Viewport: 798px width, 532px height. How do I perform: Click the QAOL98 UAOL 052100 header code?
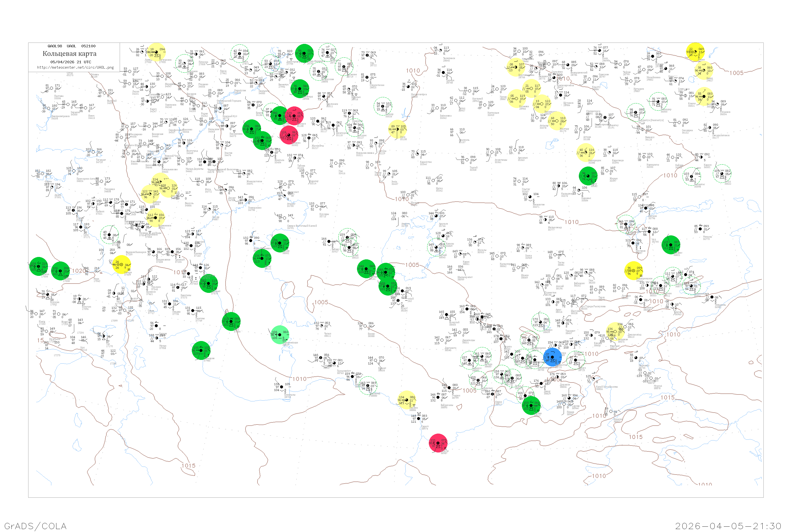pyautogui.click(x=71, y=46)
